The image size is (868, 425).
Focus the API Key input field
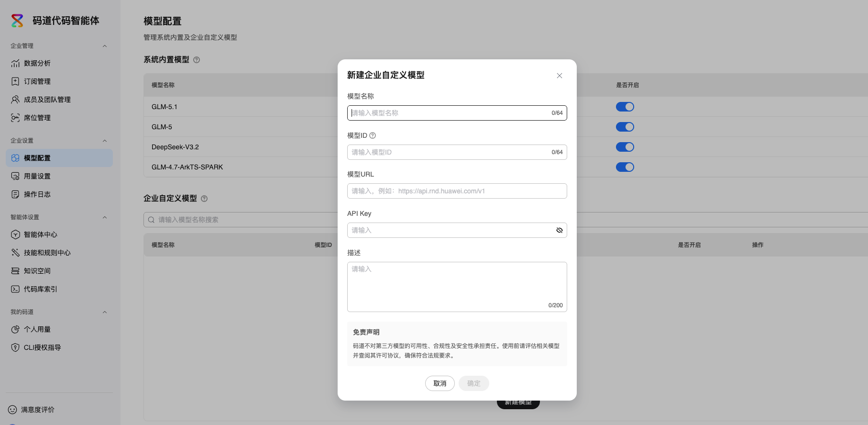457,230
